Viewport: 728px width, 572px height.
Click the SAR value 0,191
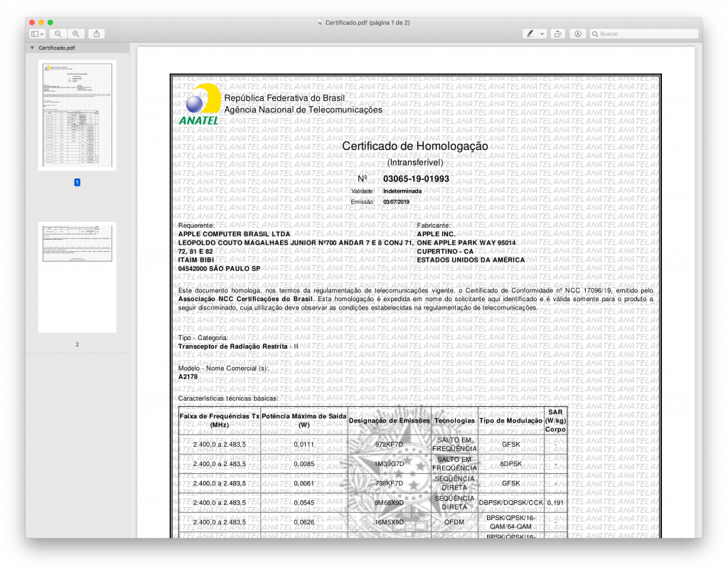tap(555, 503)
